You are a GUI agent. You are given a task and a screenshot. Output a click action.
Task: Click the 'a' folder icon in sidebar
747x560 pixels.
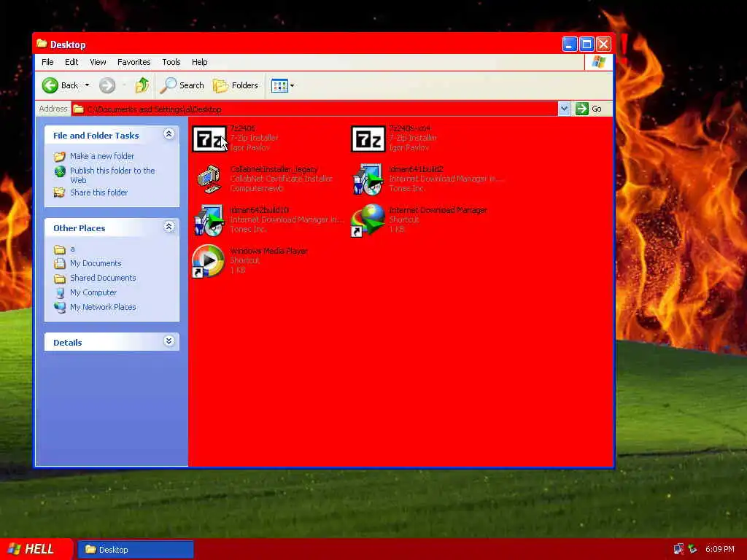60,249
